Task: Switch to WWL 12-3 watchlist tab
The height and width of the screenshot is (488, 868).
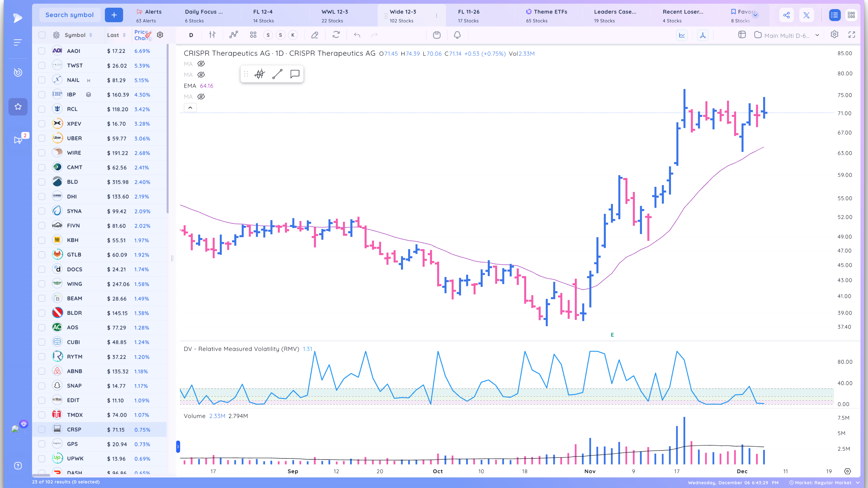Action: click(335, 16)
